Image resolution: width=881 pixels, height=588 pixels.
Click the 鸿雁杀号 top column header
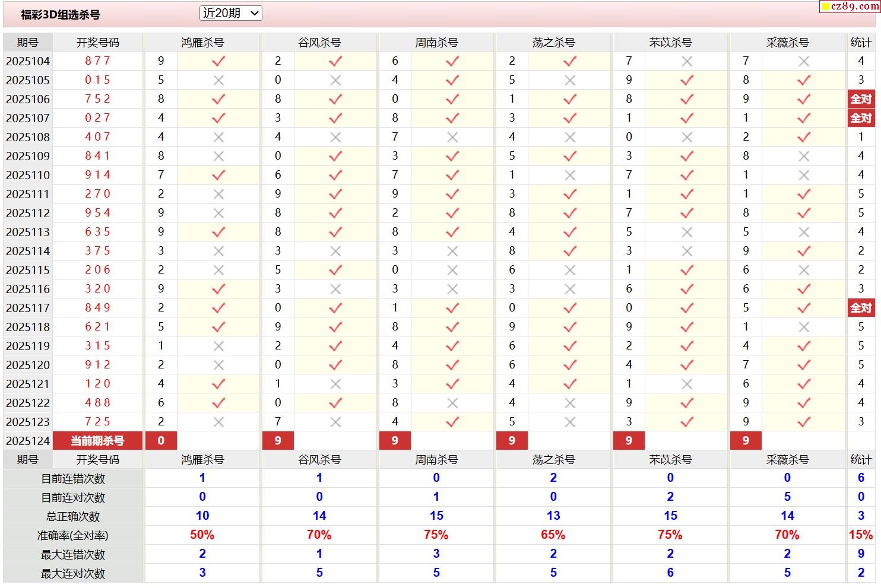pyautogui.click(x=202, y=43)
